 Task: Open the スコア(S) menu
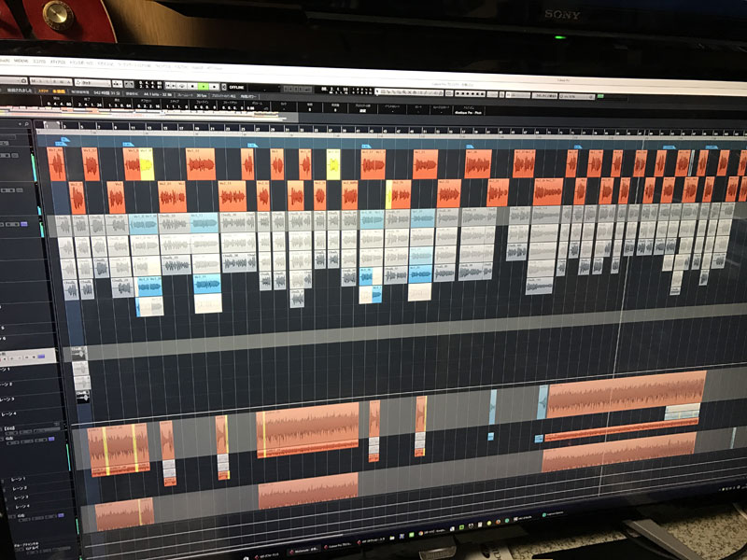[39, 62]
